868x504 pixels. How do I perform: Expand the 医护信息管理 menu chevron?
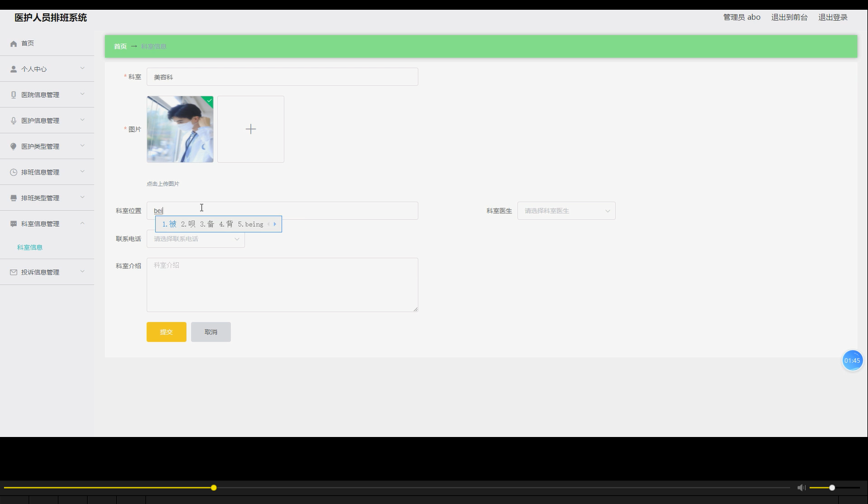82,120
